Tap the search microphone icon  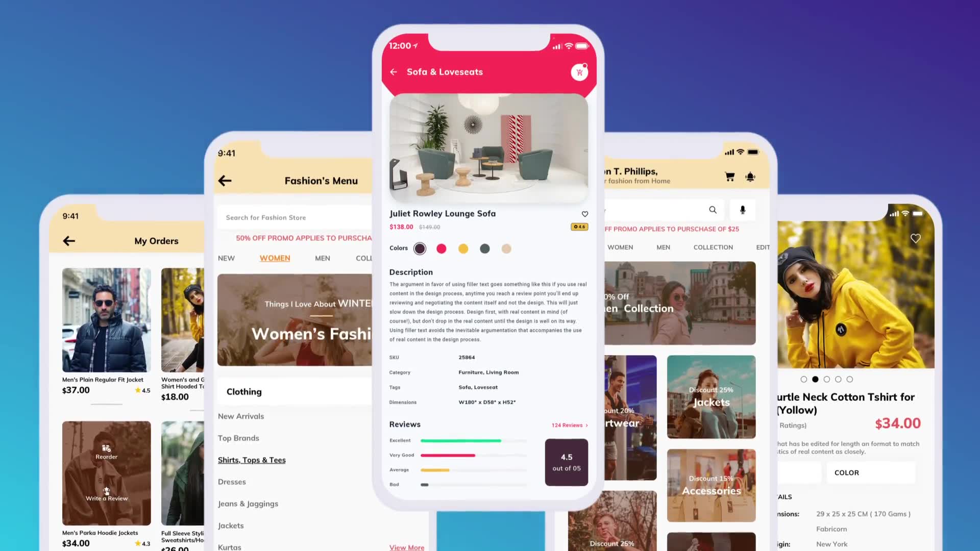(743, 210)
